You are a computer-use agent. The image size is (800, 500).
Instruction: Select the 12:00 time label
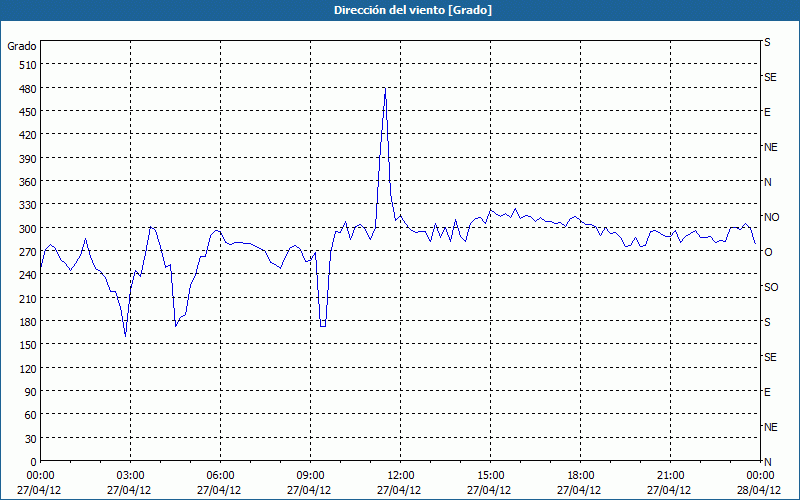(x=401, y=476)
